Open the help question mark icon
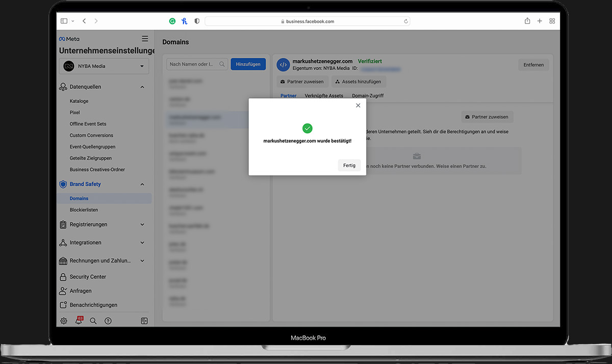 [x=108, y=321]
